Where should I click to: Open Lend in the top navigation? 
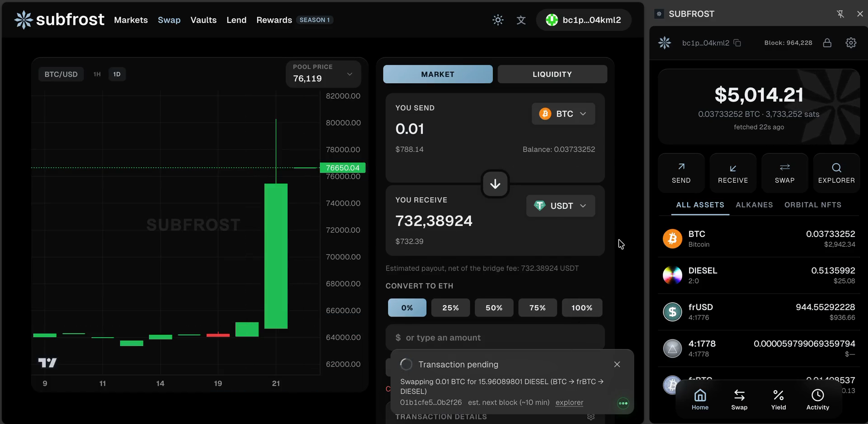click(x=236, y=20)
